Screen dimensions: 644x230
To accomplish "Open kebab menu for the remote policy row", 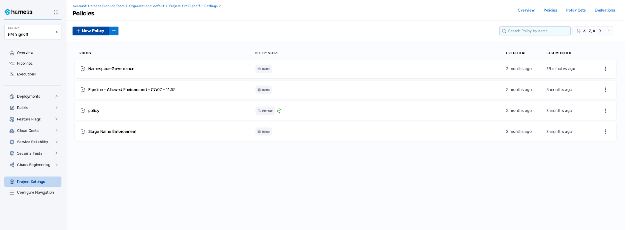I will 605,111.
